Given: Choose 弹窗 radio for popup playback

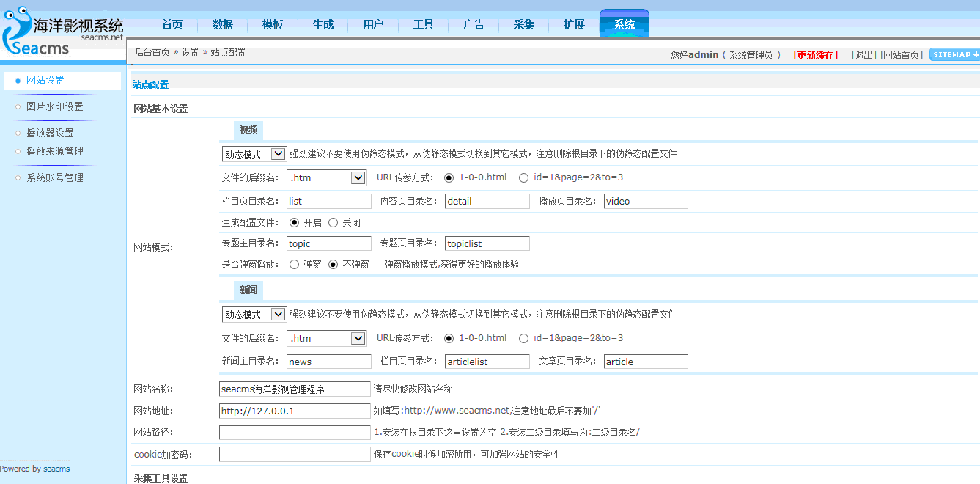Looking at the screenshot, I should (x=295, y=264).
